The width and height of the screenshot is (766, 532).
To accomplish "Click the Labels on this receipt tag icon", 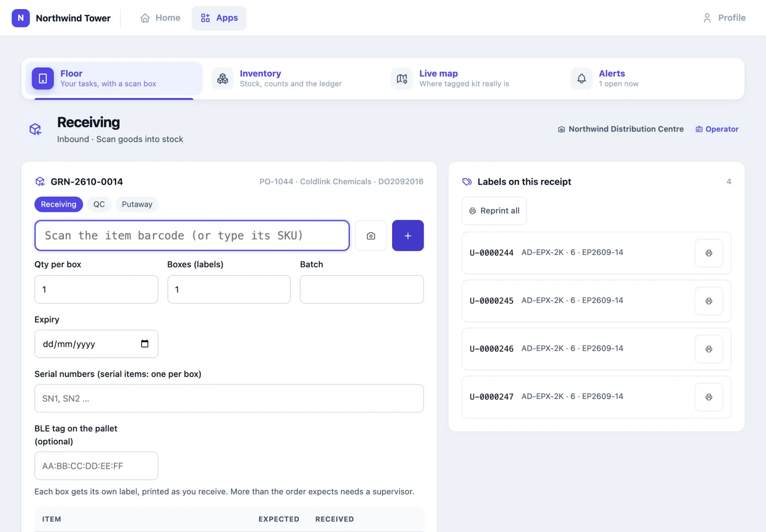I will [x=467, y=182].
